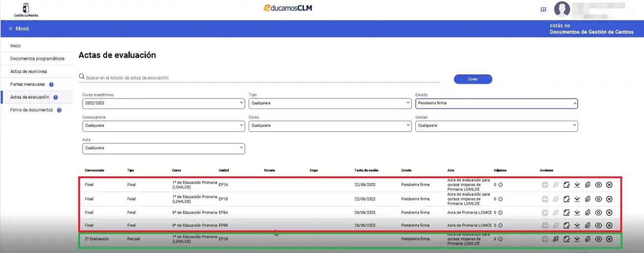Open Firma de documentos in the sidebar
Viewport: 644px width, 253px height.
[31, 110]
